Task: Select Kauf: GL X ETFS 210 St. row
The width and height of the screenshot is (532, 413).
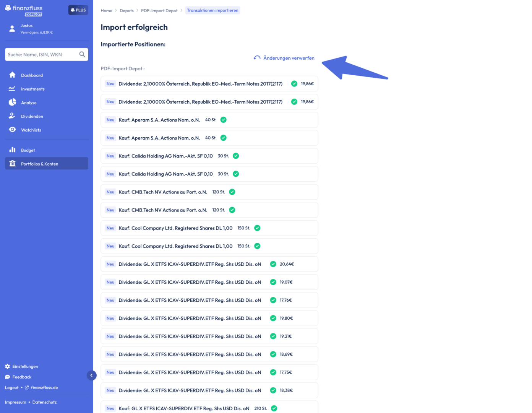Action: pos(209,408)
